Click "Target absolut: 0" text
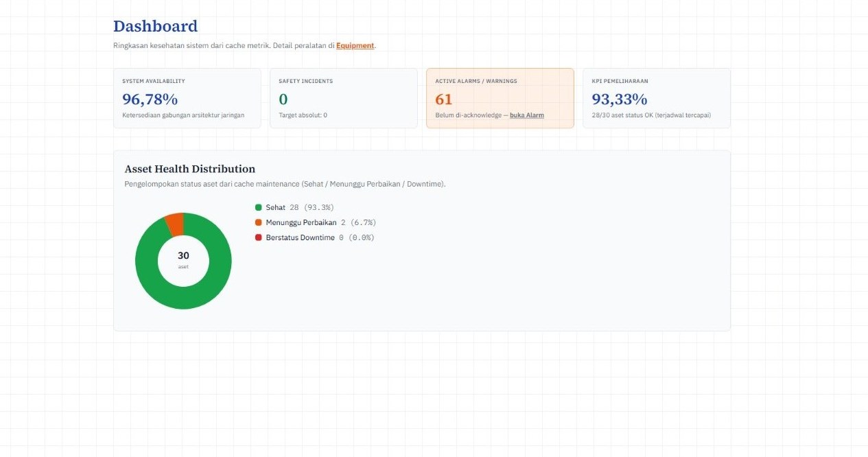 click(x=303, y=115)
